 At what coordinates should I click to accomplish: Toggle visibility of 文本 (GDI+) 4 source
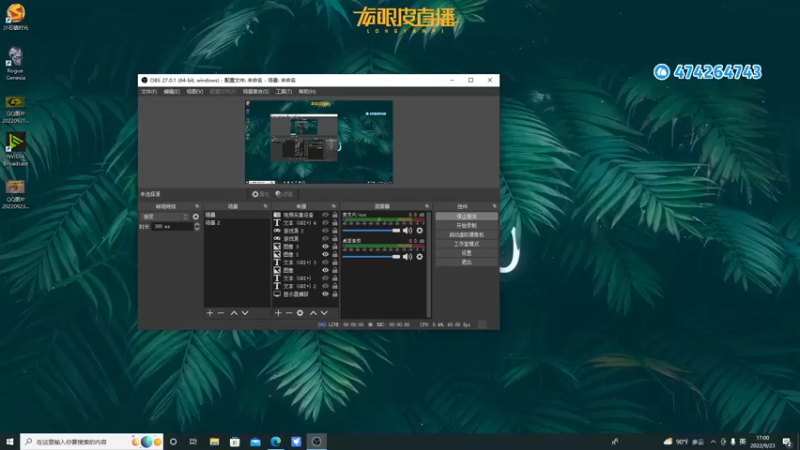tap(325, 223)
